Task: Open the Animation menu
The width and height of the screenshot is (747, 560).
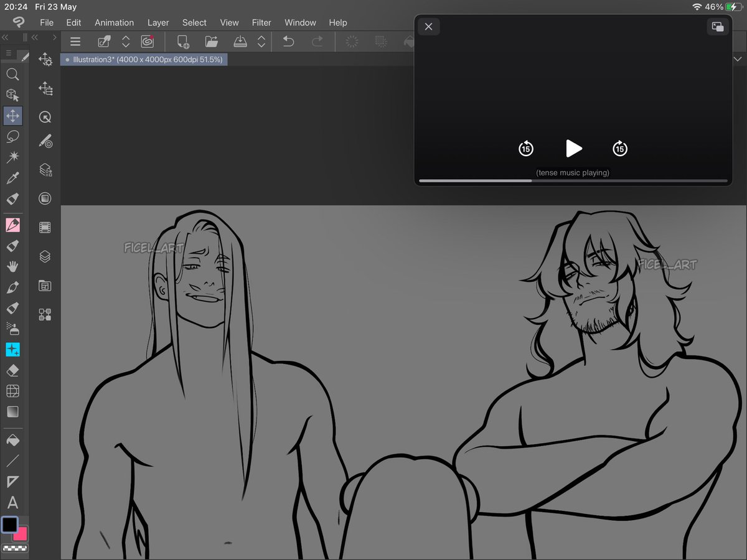Action: click(114, 22)
